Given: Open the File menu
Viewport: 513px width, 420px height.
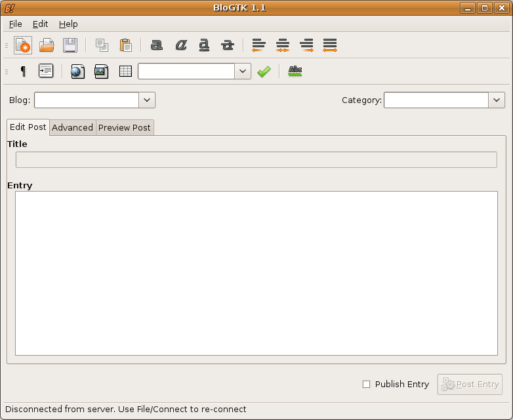Looking at the screenshot, I should pos(15,24).
